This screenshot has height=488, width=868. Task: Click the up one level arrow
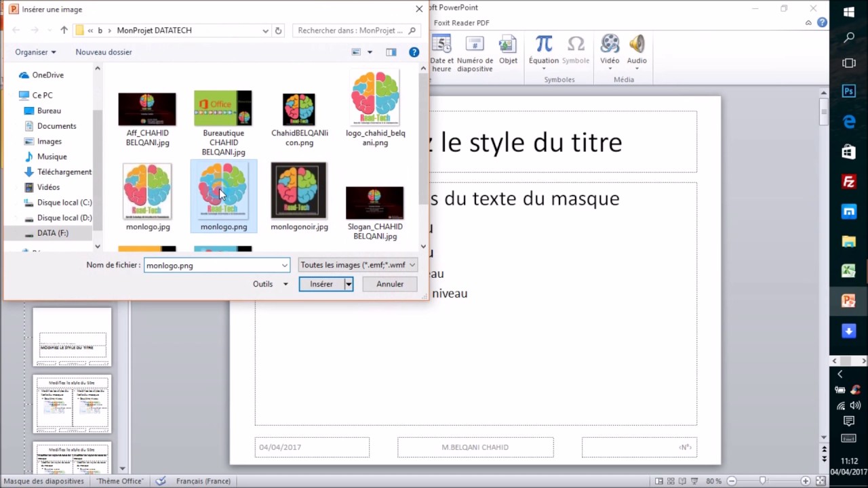64,30
